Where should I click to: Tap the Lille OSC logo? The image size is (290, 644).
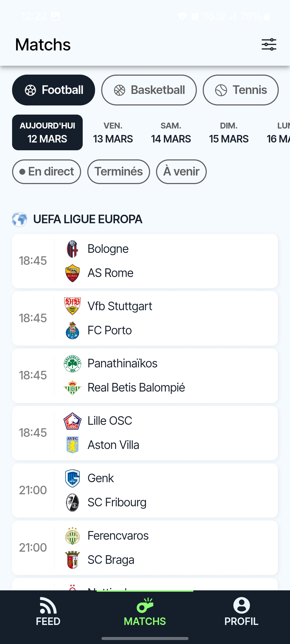[x=73, y=421]
